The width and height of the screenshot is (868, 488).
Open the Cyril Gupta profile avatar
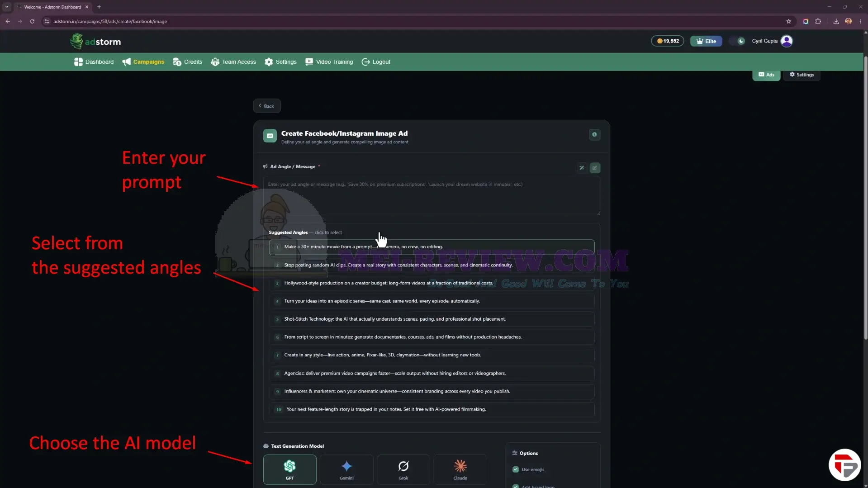[x=787, y=41]
